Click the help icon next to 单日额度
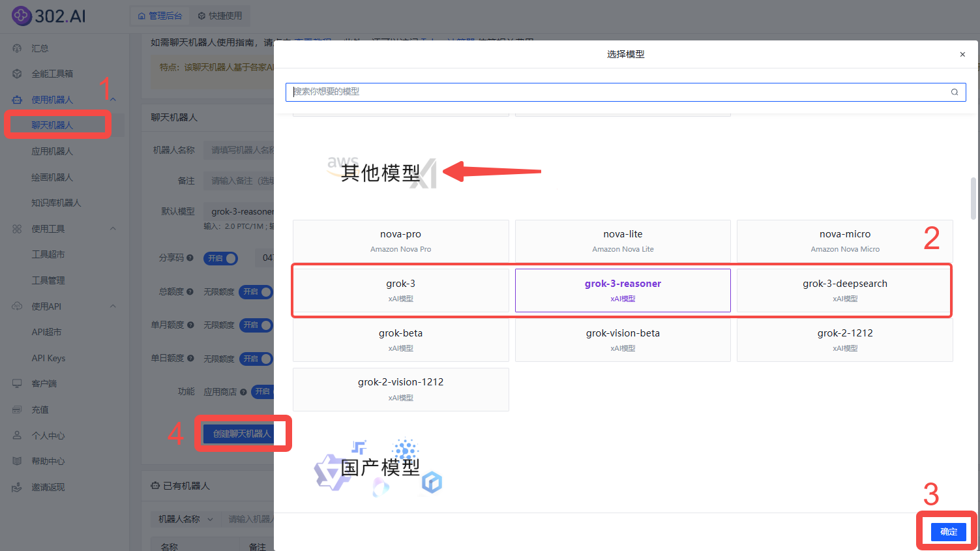This screenshot has width=980, height=551. (190, 358)
